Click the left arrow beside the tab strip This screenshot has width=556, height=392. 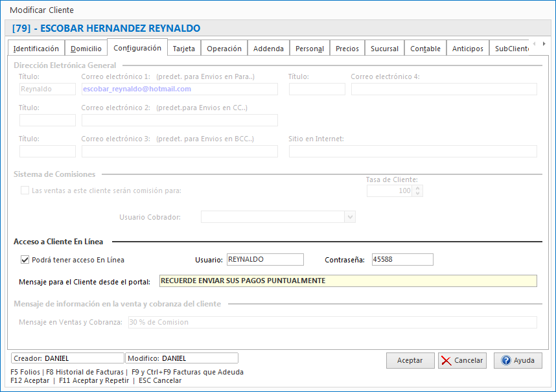coord(535,45)
